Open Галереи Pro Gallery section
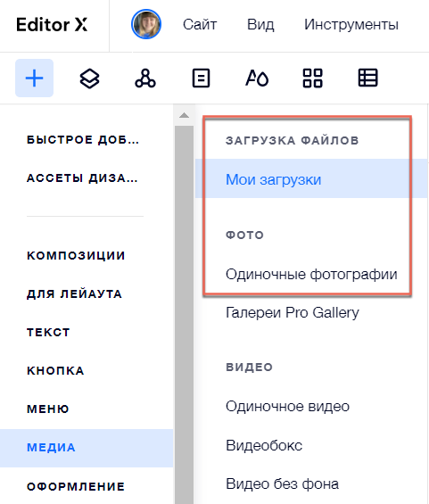 (293, 312)
